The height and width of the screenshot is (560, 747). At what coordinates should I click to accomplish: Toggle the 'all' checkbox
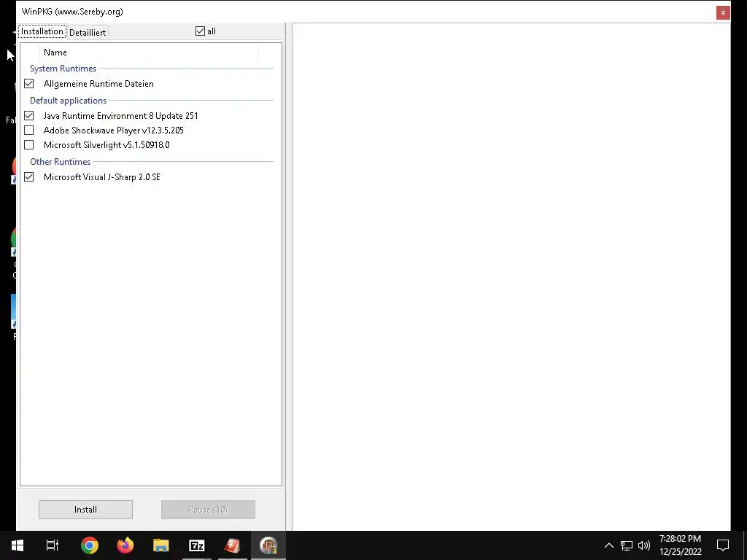point(200,31)
